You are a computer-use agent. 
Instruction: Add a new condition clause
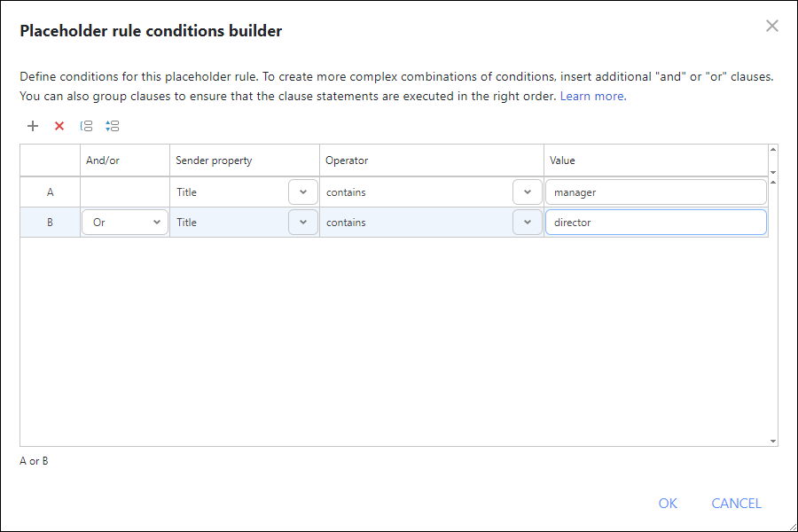[x=33, y=126]
